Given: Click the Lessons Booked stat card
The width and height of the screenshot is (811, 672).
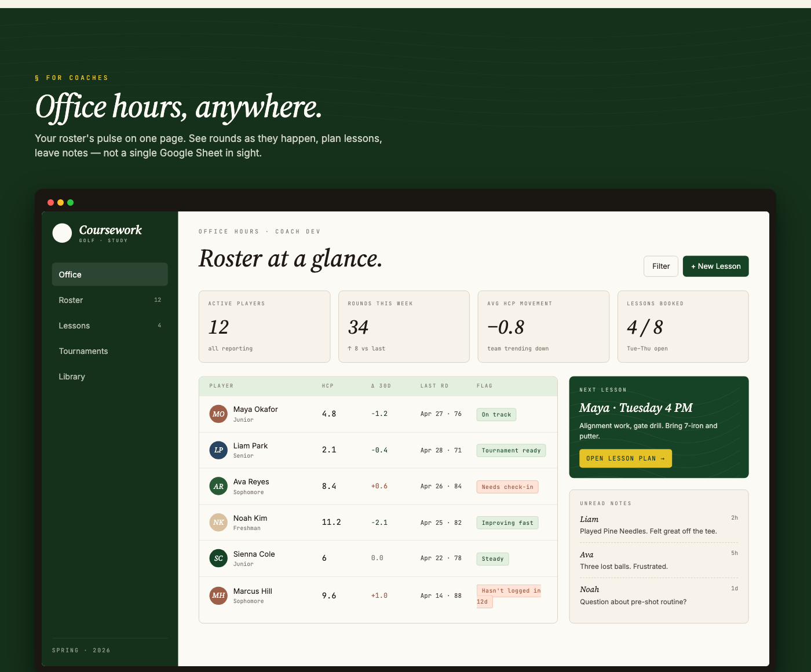Looking at the screenshot, I should point(683,326).
